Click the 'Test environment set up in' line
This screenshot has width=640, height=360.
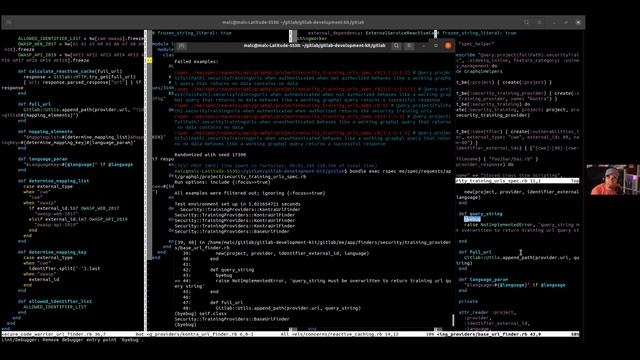(238, 204)
